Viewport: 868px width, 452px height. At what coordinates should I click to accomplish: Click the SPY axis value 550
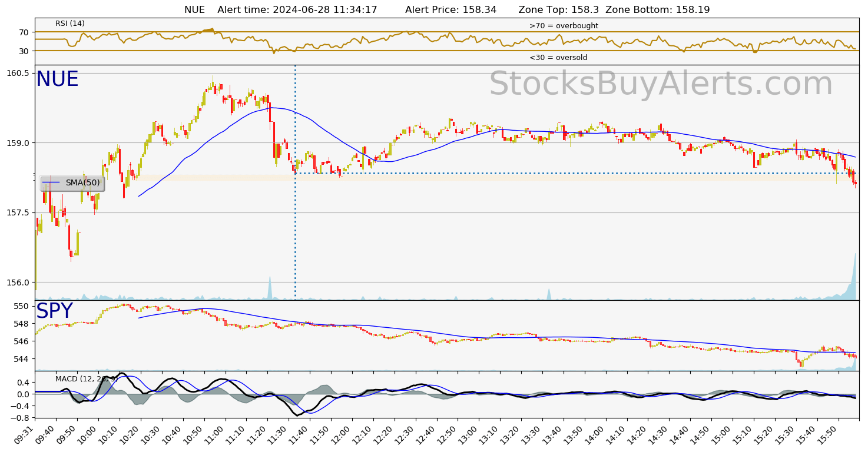click(21, 306)
